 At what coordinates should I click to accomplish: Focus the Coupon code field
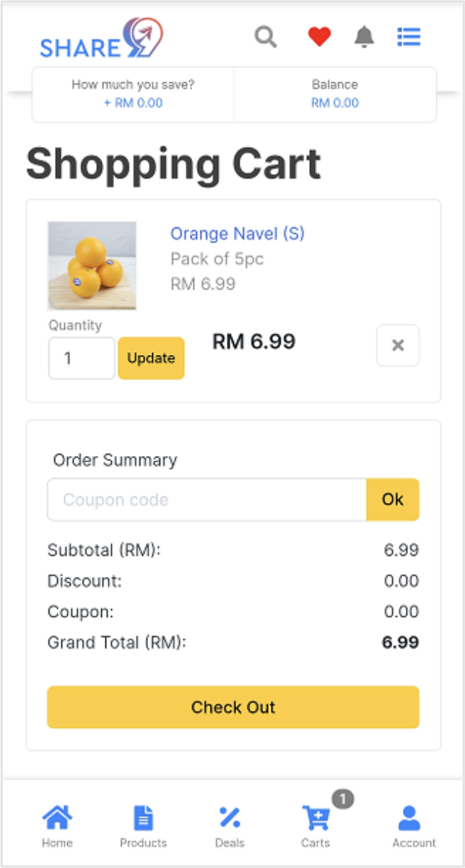pos(207,499)
